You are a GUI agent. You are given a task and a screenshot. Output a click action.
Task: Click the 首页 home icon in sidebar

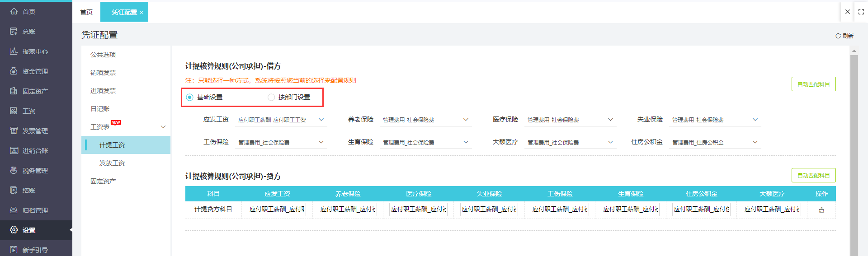point(14,11)
